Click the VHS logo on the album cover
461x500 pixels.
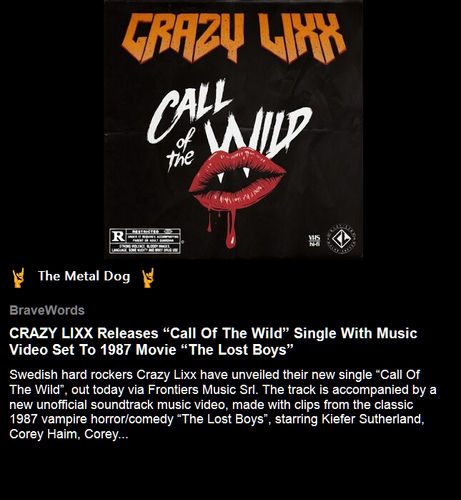pos(314,240)
